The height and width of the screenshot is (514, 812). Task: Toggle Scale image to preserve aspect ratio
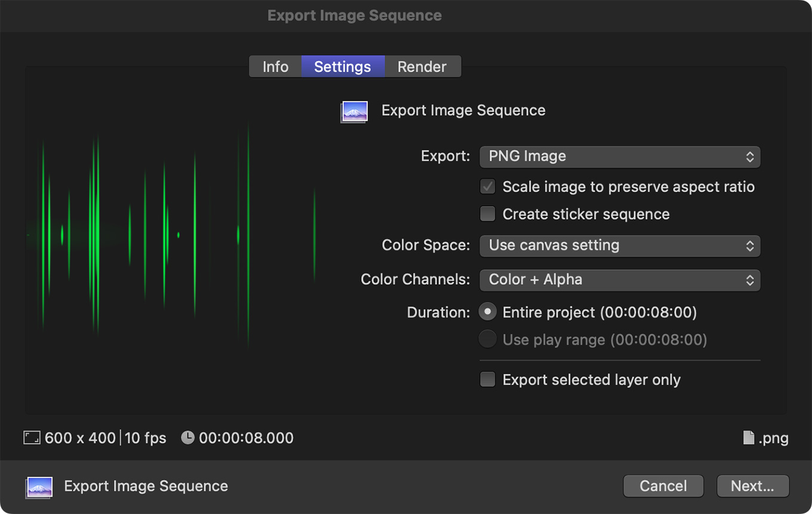click(488, 187)
